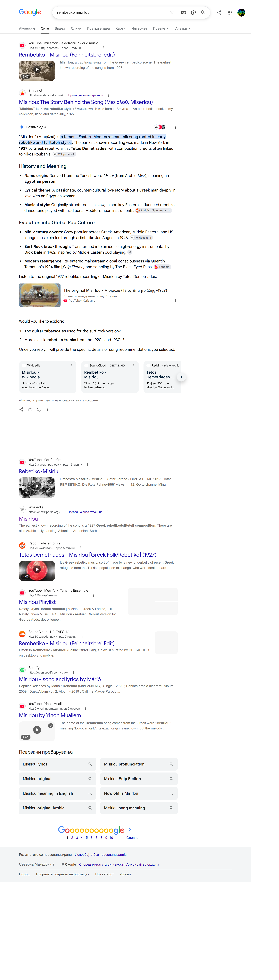Open more options beside the thumbs-down icon

(48, 409)
